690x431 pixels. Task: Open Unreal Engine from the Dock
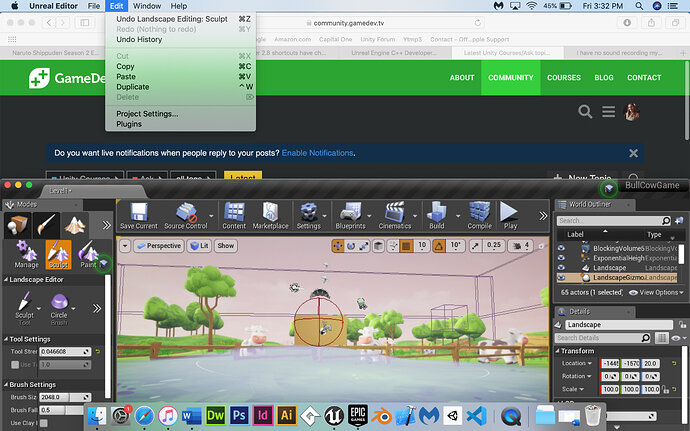coord(334,415)
